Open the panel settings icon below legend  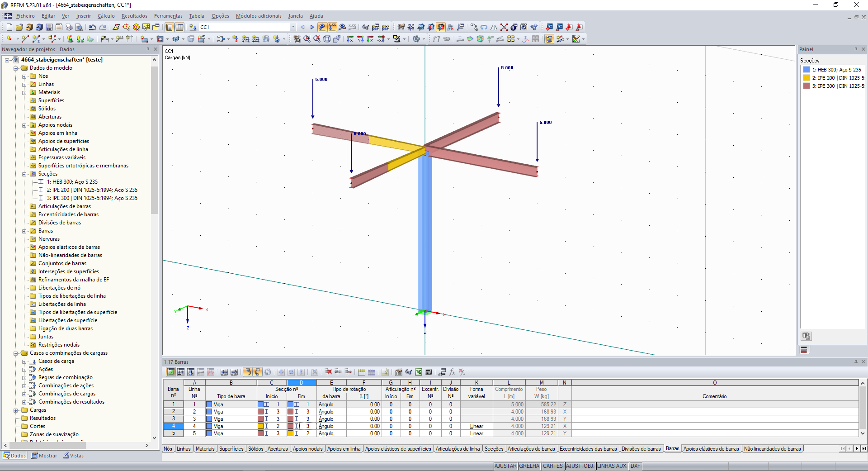pos(806,336)
